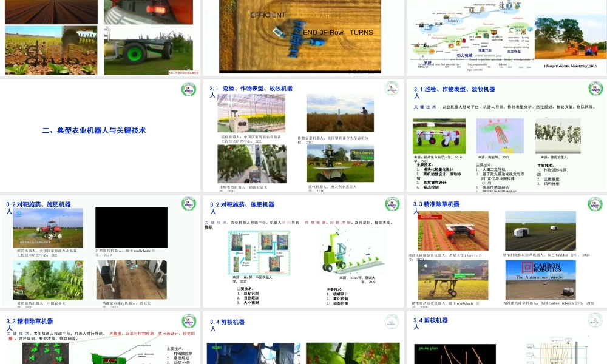Select the 3.1 slide showing four robot photos
The height and width of the screenshot is (364, 607).
pyautogui.click(x=303, y=135)
